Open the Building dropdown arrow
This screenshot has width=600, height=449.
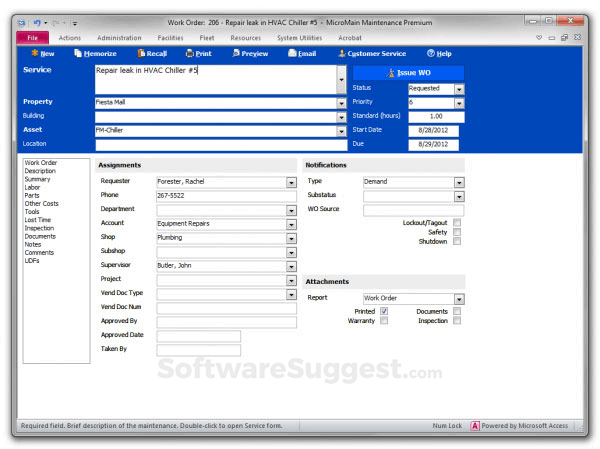(x=341, y=117)
